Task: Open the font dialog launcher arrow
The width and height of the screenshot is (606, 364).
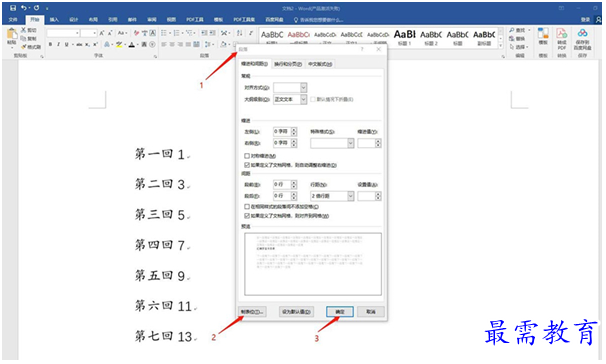Action: pyautogui.click(x=155, y=56)
